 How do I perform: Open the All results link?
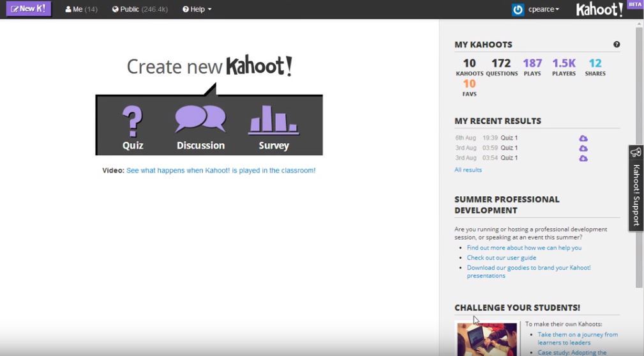pos(468,170)
